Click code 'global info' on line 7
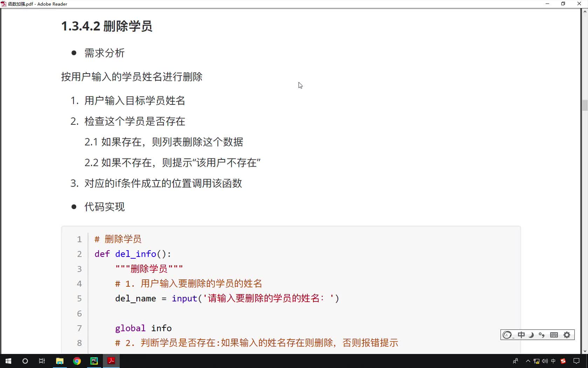 pos(143,328)
